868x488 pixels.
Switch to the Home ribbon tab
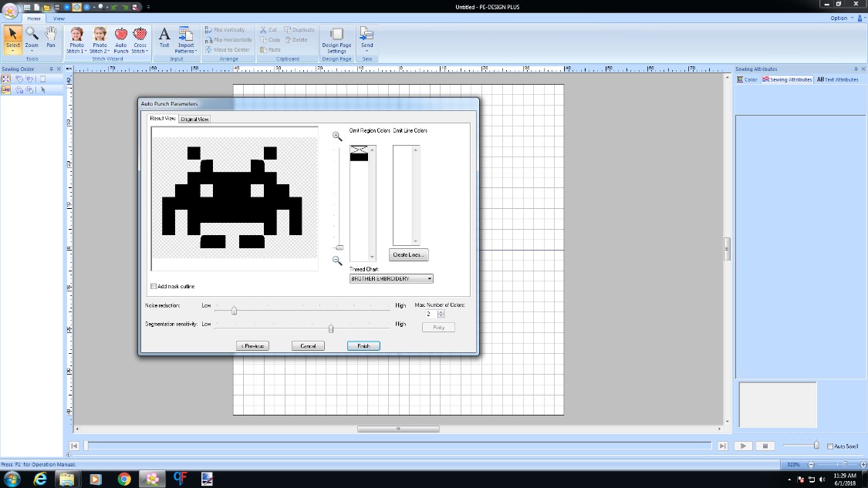pyautogui.click(x=34, y=19)
